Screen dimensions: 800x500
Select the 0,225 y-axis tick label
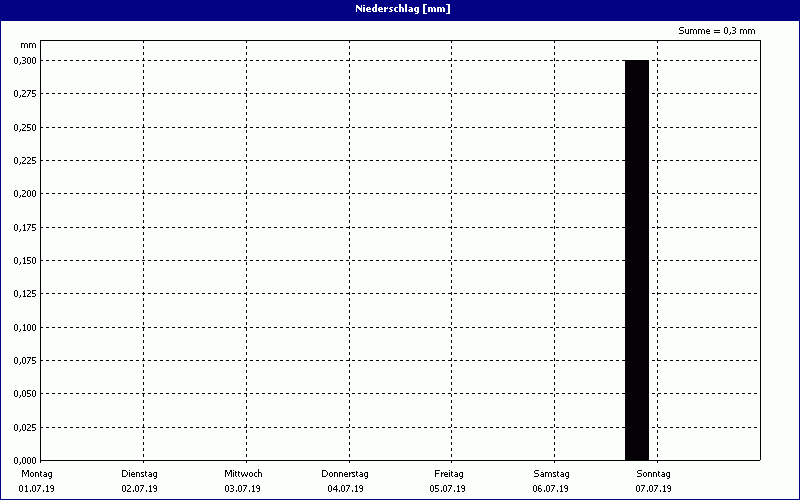(x=25, y=161)
